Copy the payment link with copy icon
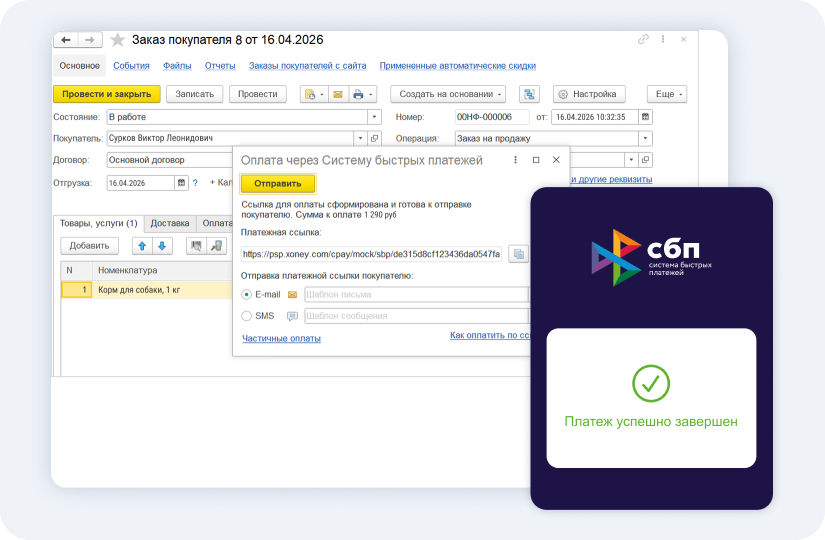This screenshot has width=825, height=540. click(518, 254)
